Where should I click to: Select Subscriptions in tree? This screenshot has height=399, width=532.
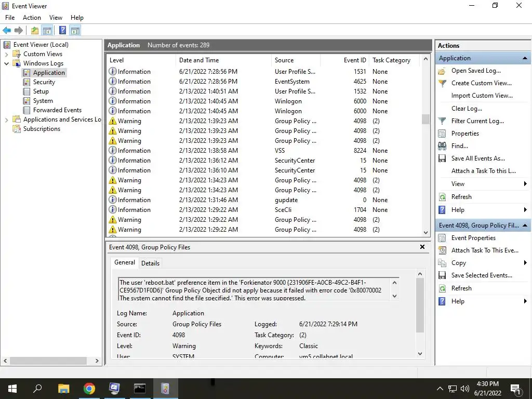(42, 129)
